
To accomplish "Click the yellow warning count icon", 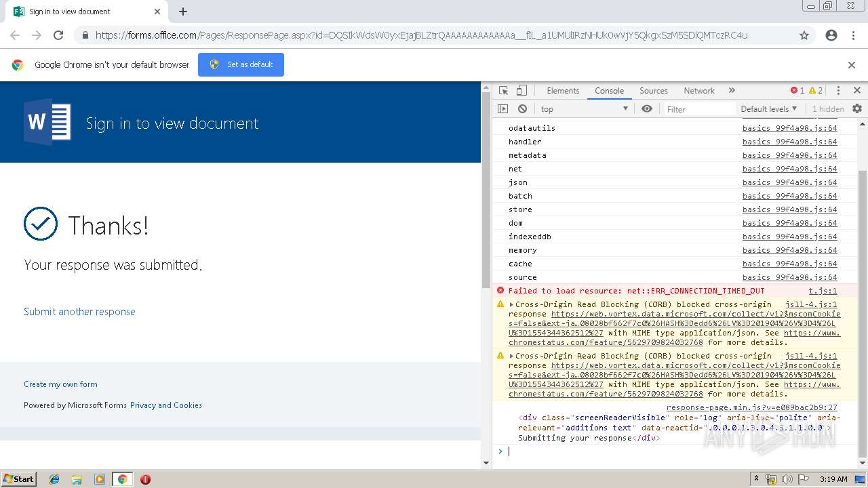I will click(816, 90).
